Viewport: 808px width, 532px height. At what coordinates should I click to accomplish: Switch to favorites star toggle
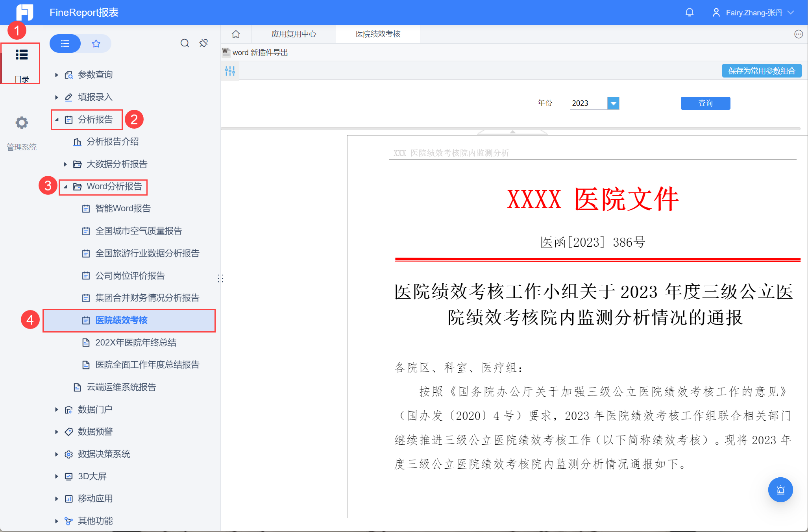96,44
